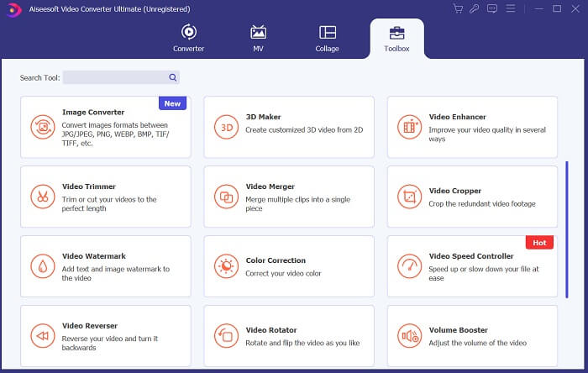Open the Video Rotator rotate icon
Image resolution: width=588 pixels, height=373 pixels.
[x=226, y=336]
